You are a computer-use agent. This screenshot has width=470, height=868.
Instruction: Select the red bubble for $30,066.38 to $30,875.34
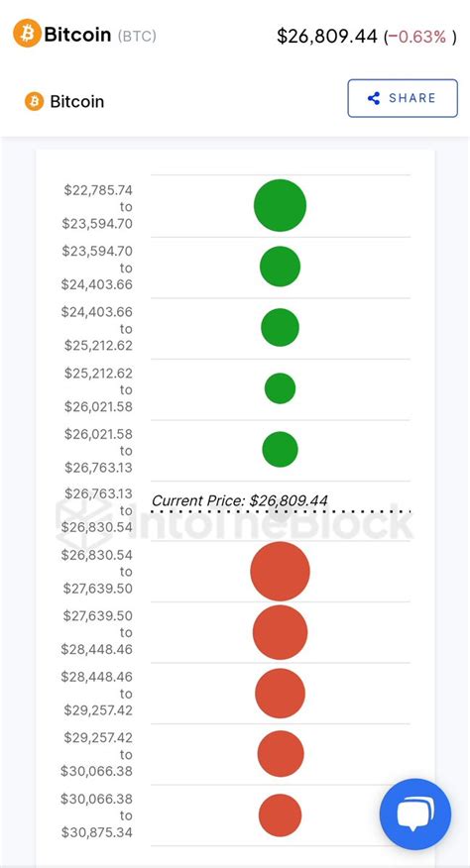(280, 814)
